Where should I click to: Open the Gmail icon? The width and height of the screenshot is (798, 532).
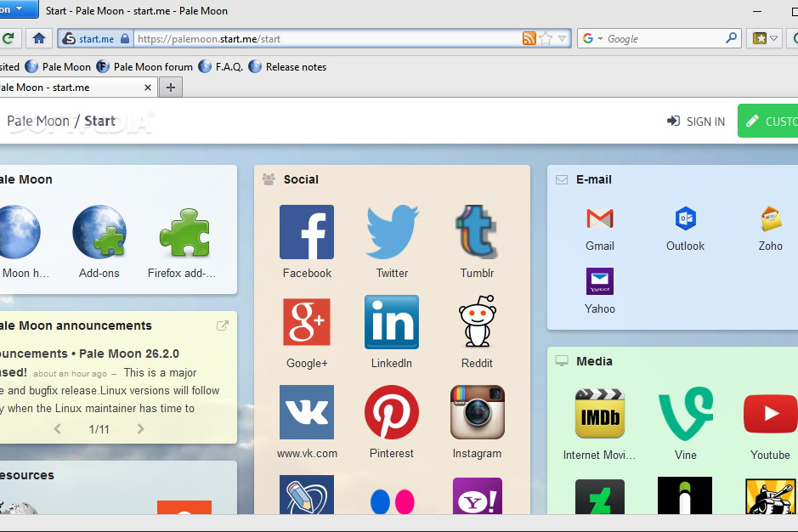point(600,218)
